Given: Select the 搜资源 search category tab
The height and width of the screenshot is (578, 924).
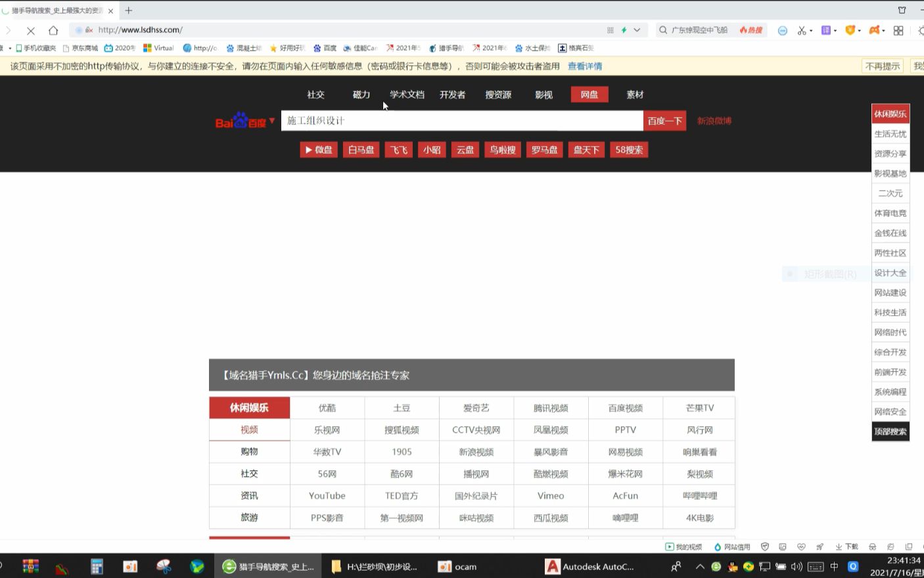Looking at the screenshot, I should (x=498, y=95).
